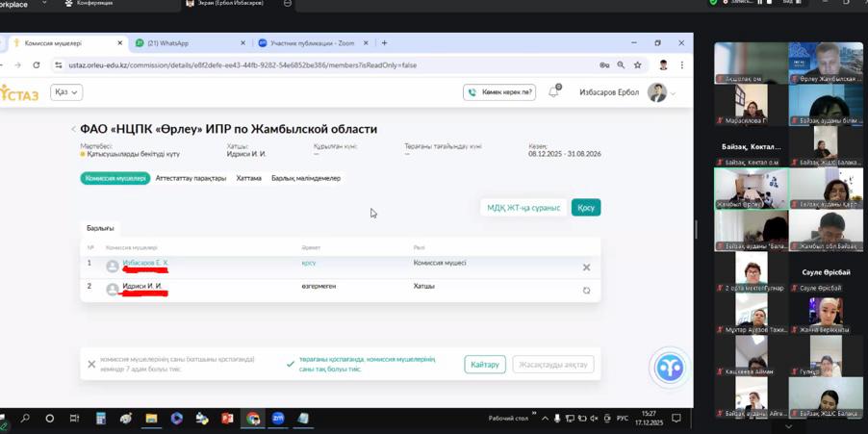Expand the Қаз language dropdown
The height and width of the screenshot is (434, 868).
(65, 92)
